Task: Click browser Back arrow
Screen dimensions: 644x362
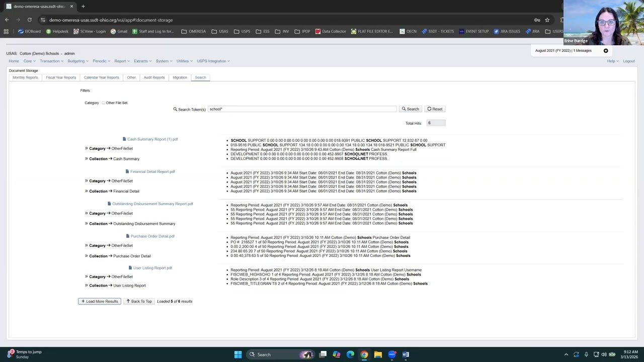Action: point(7,20)
